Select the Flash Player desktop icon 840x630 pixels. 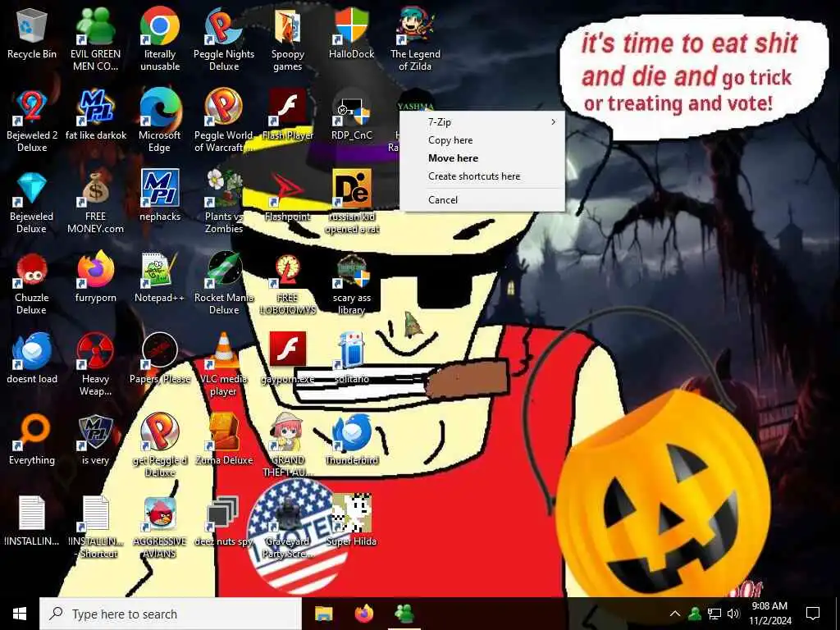tap(288, 108)
